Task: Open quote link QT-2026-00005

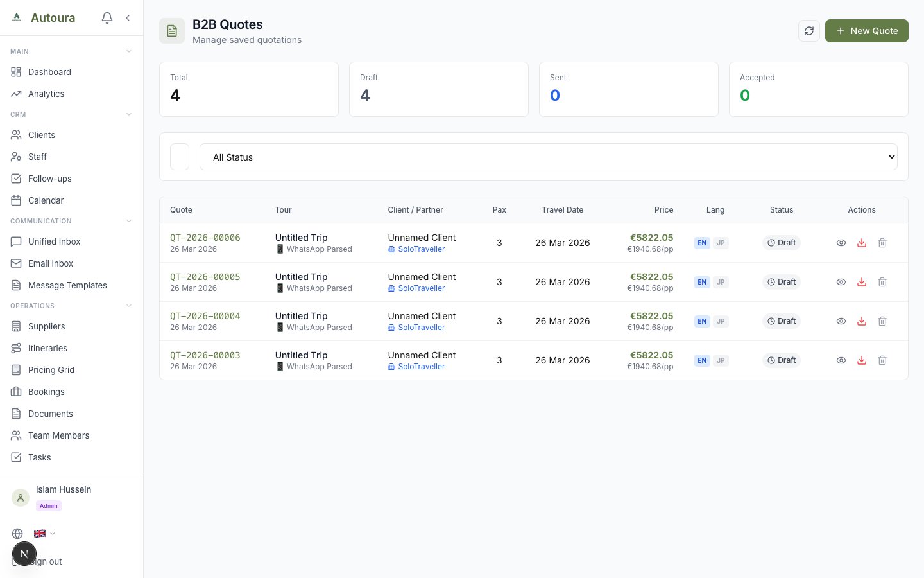Action: (x=205, y=277)
